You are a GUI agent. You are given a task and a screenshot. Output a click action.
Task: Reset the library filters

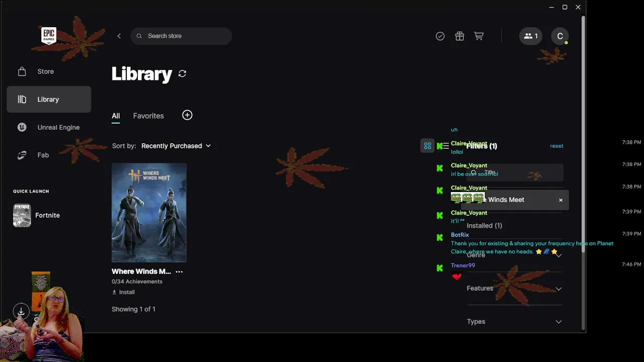556,146
